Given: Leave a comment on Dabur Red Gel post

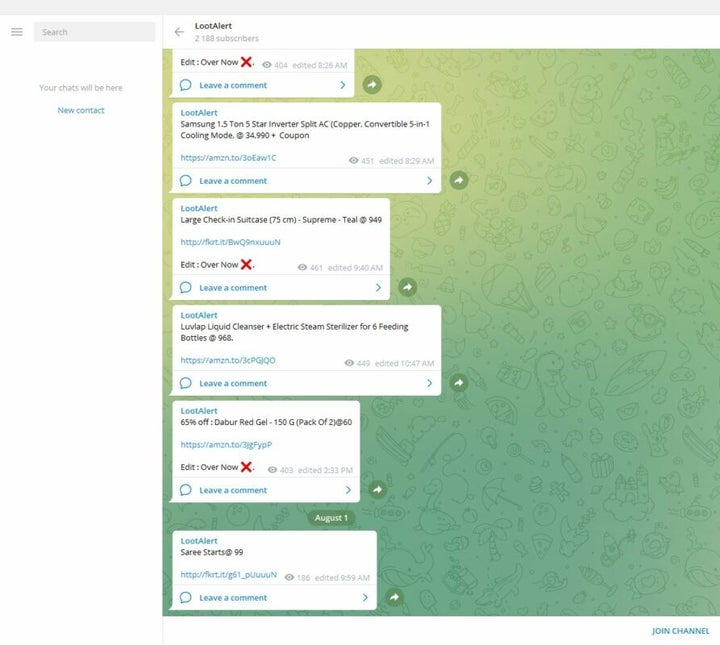Looking at the screenshot, I should click(233, 490).
